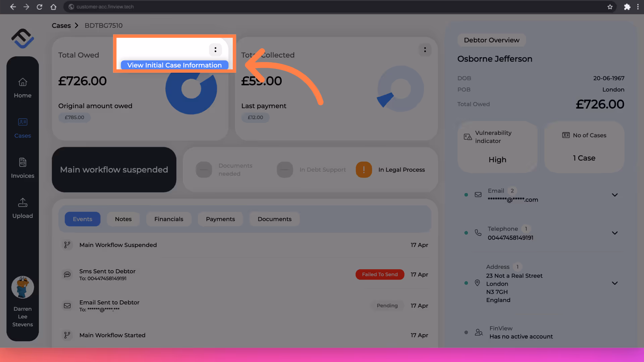Expand the Address details chevron
Screen dimensions: 644x362
pos(614,283)
